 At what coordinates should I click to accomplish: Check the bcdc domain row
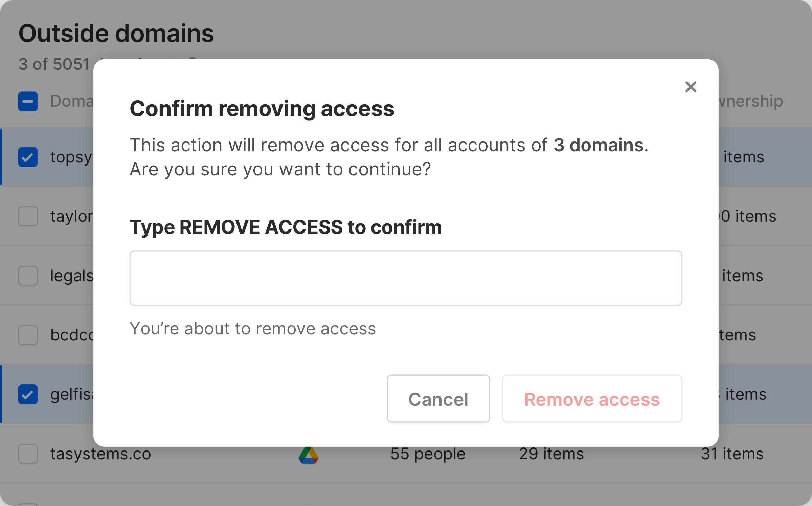click(27, 335)
